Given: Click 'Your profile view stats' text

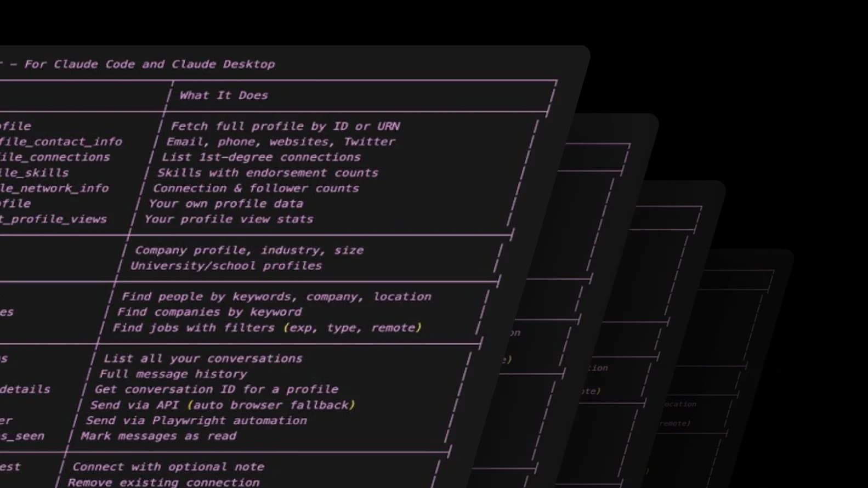Looking at the screenshot, I should point(229,219).
